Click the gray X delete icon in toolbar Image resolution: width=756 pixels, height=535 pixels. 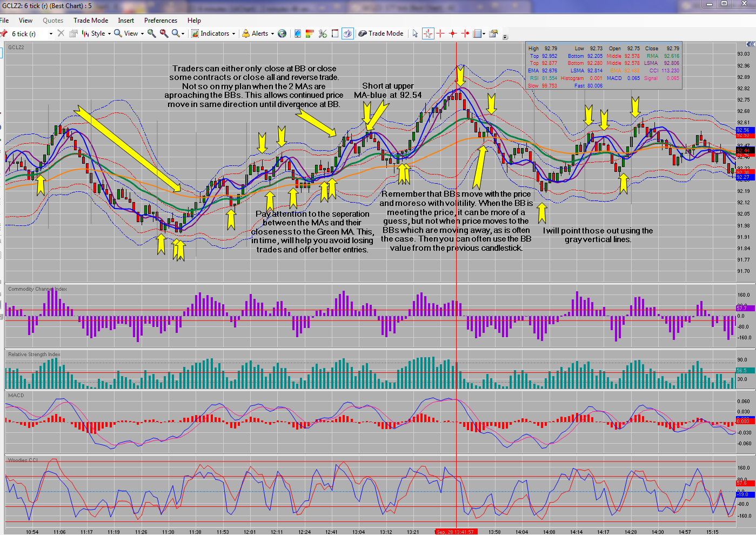coord(61,34)
